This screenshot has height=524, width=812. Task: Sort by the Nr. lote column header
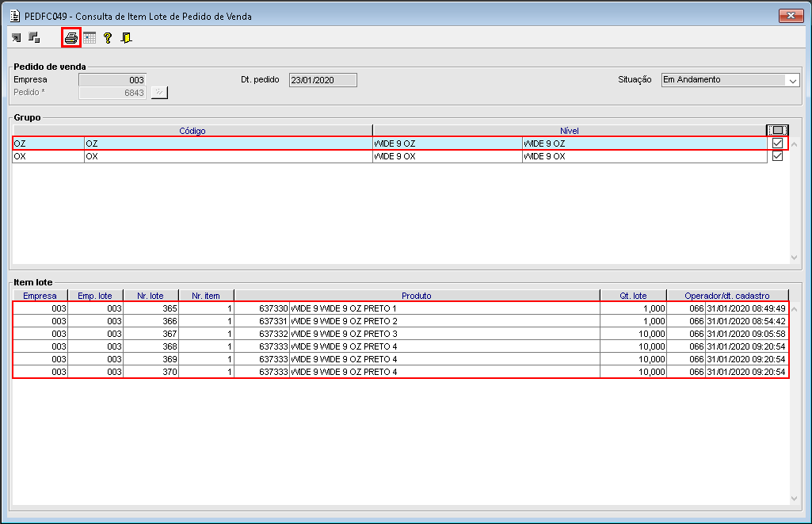(x=151, y=296)
